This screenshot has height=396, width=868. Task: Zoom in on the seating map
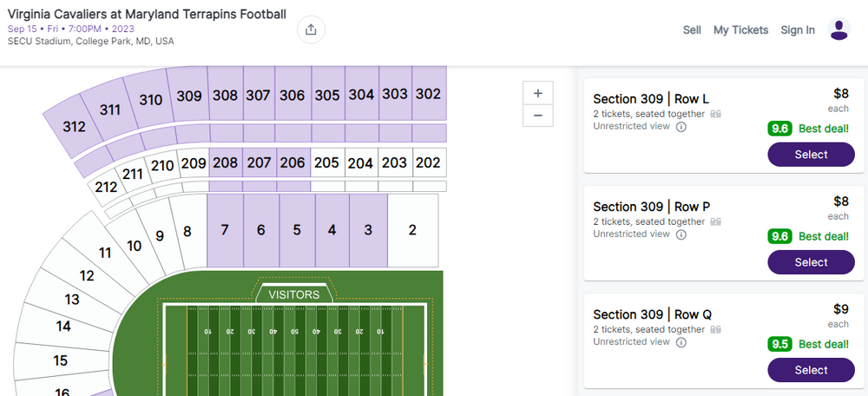point(538,94)
